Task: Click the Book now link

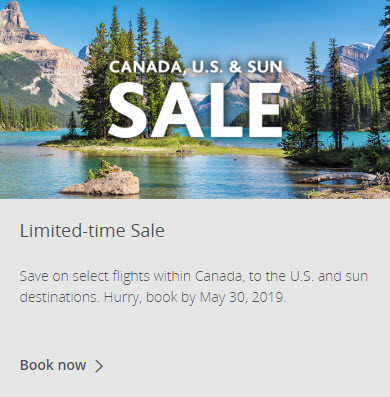Action: tap(53, 365)
